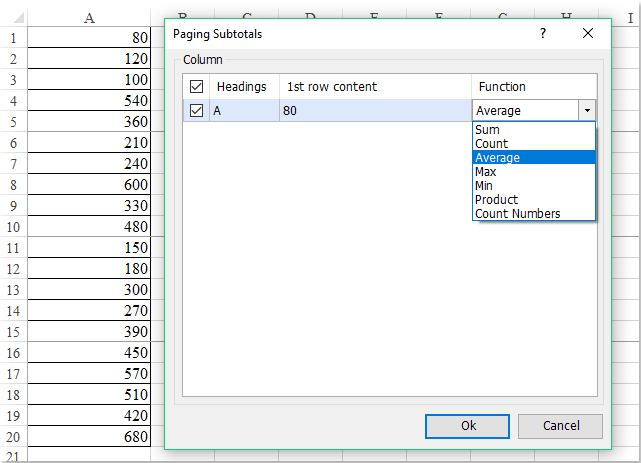
Task: Open the Function dropdown arrow
Action: [587, 111]
